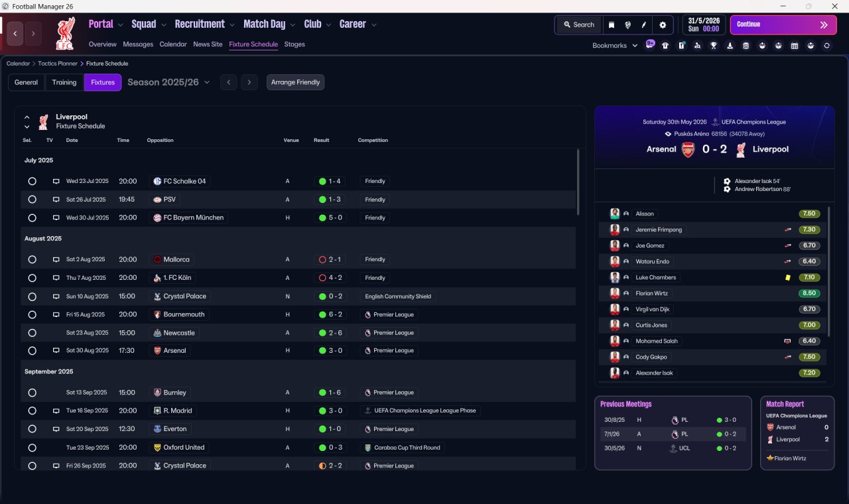Switch to the Stages sub-tab
Screen dimensions: 849x504
(x=294, y=44)
